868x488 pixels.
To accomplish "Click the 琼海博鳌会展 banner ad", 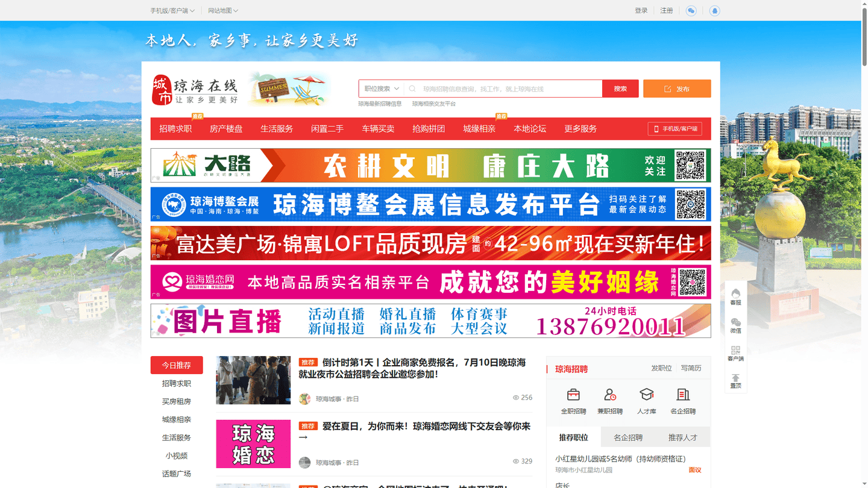I will point(430,204).
